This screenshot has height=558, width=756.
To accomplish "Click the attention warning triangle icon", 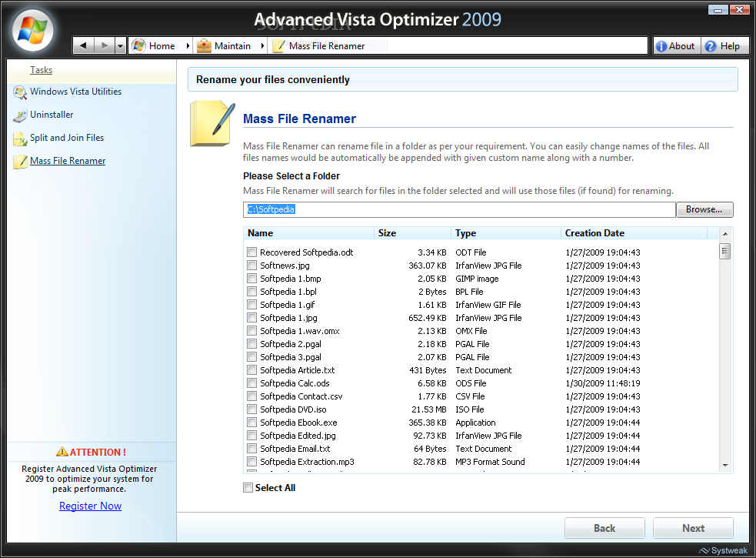I will tap(62, 452).
